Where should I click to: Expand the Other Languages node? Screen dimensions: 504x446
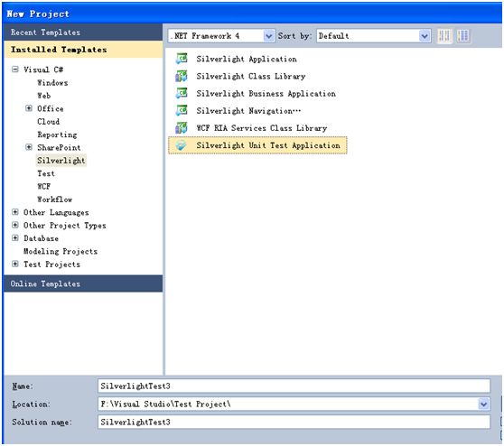point(15,212)
